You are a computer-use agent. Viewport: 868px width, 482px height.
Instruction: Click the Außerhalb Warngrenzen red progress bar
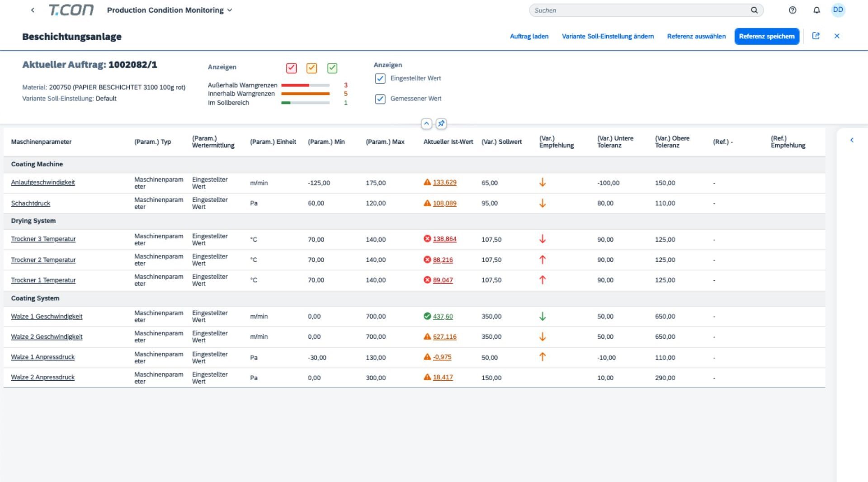(305, 85)
